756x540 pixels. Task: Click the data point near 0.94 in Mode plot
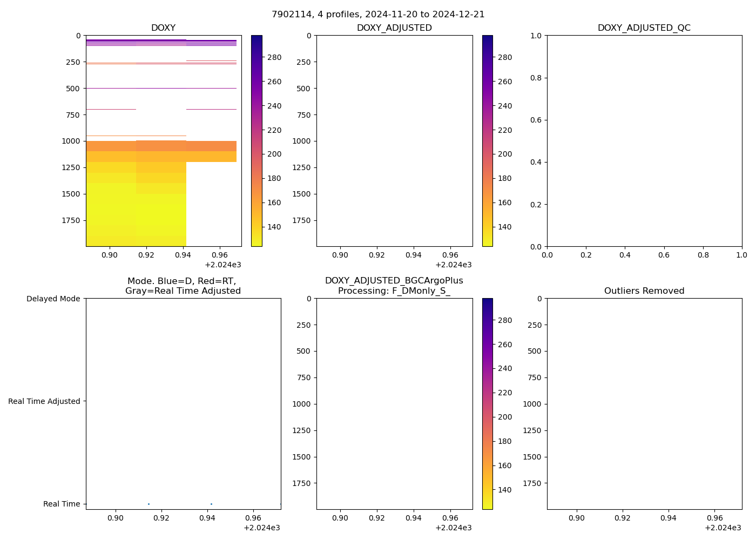(211, 504)
